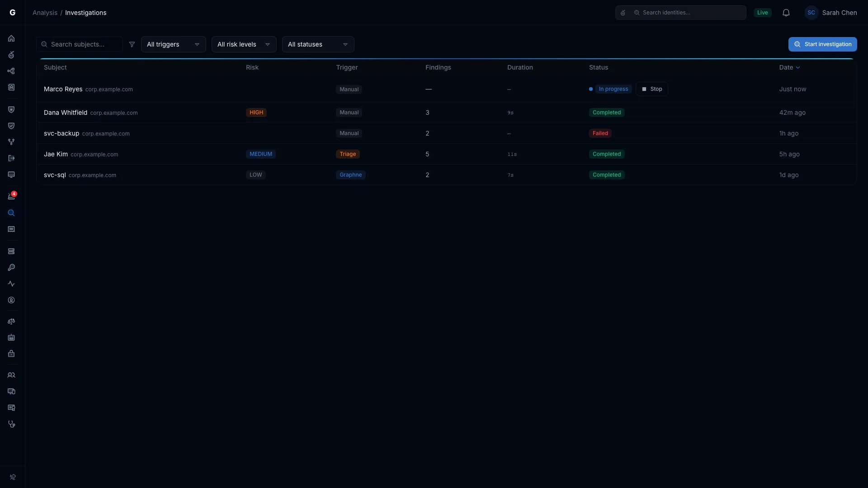This screenshot has height=488, width=868.
Task: Open the server stack icon in the sidebar
Action: (x=11, y=251)
